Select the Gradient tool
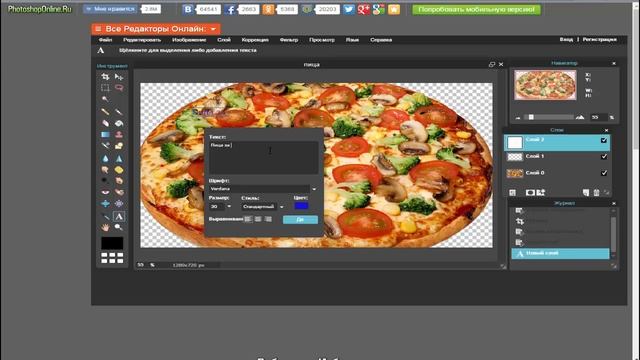Image resolution: width=640 pixels, height=360 pixels. click(105, 134)
